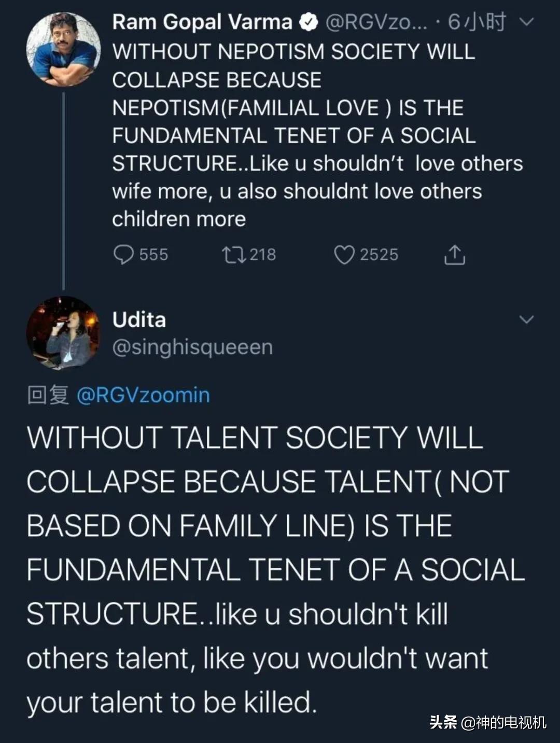Viewport: 560px width, 743px height.
Task: Click the 头条 @神的电视机 watermark
Action: coord(488,722)
